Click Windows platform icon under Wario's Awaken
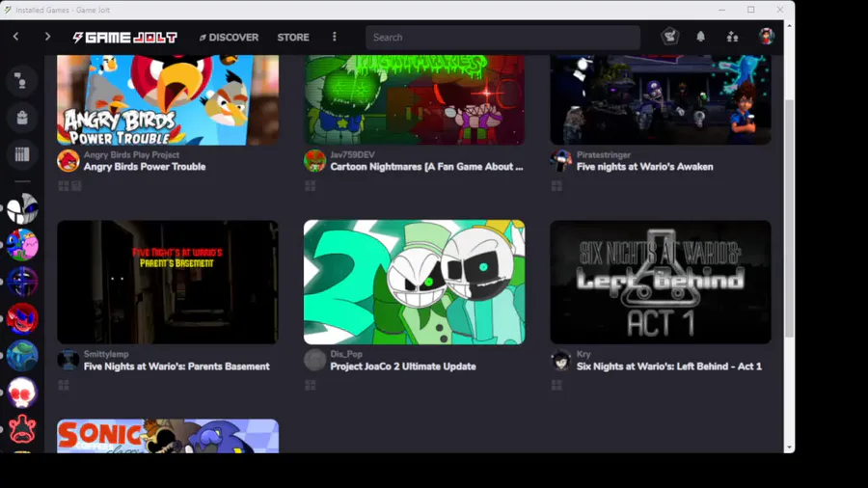The width and height of the screenshot is (868, 488). pos(556,186)
